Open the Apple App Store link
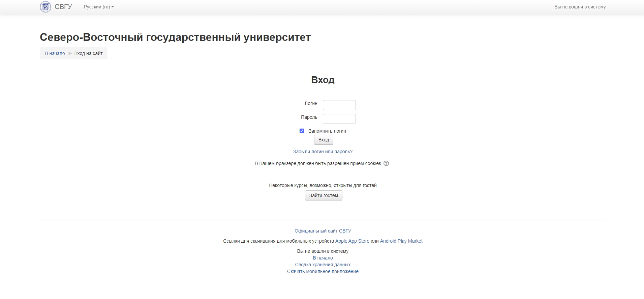This screenshot has height=299, width=644. coord(352,241)
